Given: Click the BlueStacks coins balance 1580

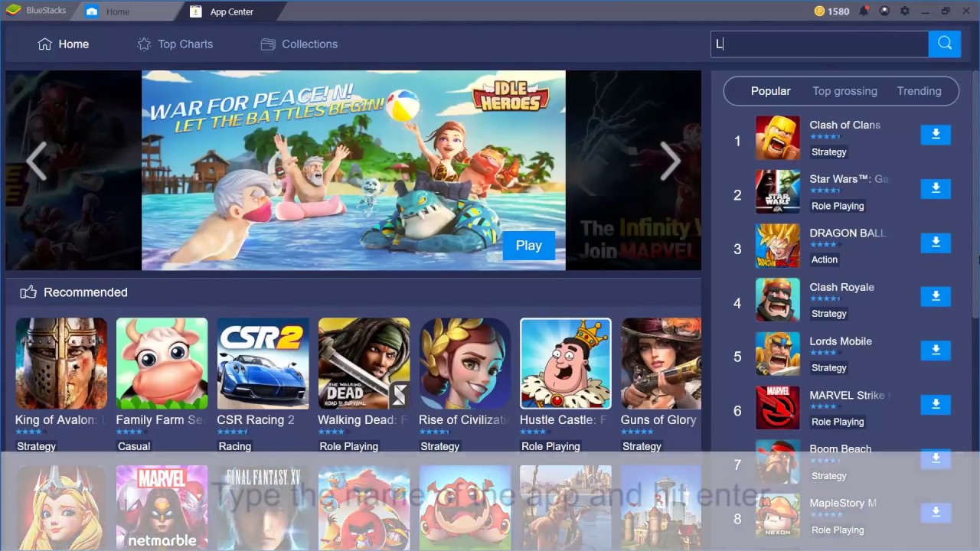Looking at the screenshot, I should (831, 11).
